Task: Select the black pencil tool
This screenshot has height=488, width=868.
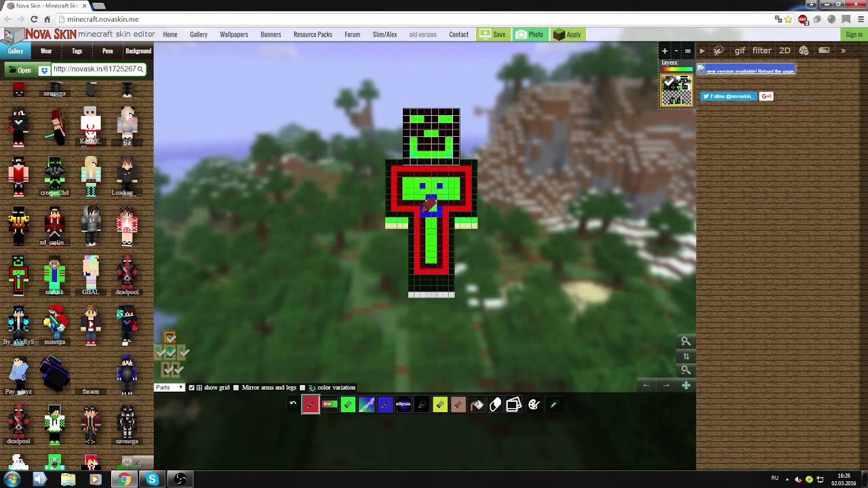Action: click(x=421, y=405)
